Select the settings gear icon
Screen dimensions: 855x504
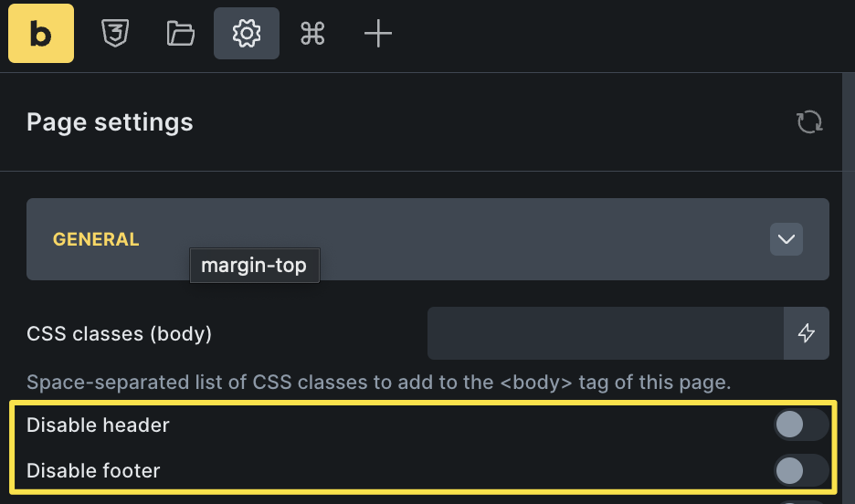click(x=247, y=33)
